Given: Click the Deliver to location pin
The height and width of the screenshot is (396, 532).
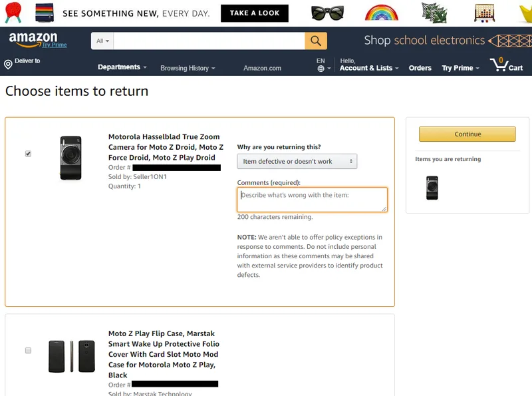Looking at the screenshot, I should coord(8,65).
